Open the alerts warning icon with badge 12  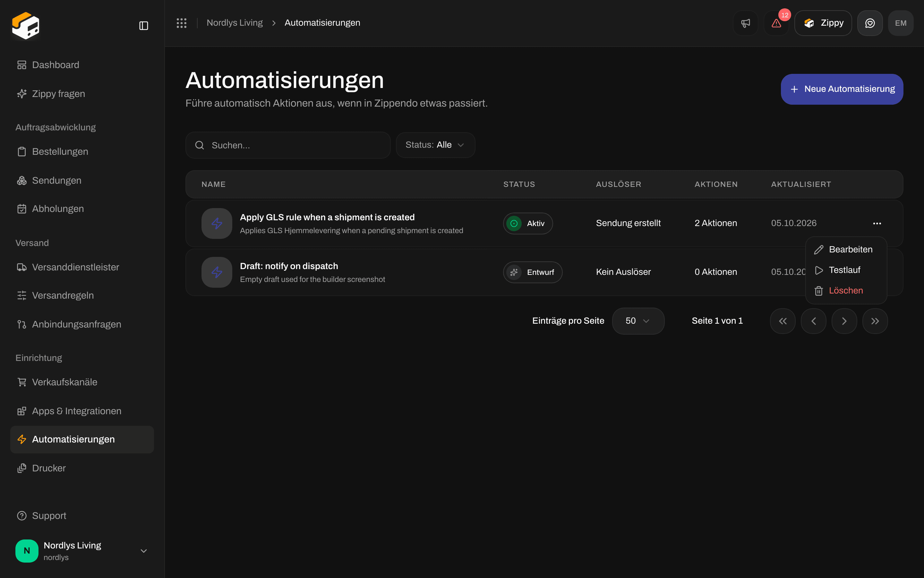point(776,23)
